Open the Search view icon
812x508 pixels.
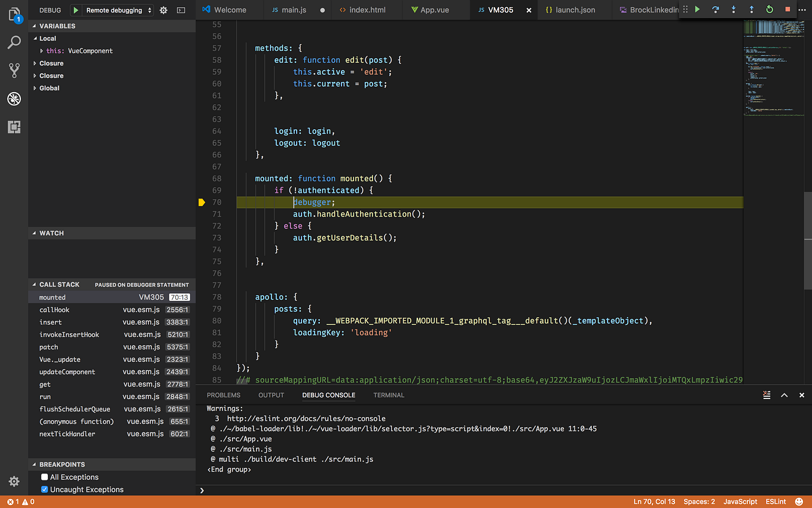click(14, 42)
